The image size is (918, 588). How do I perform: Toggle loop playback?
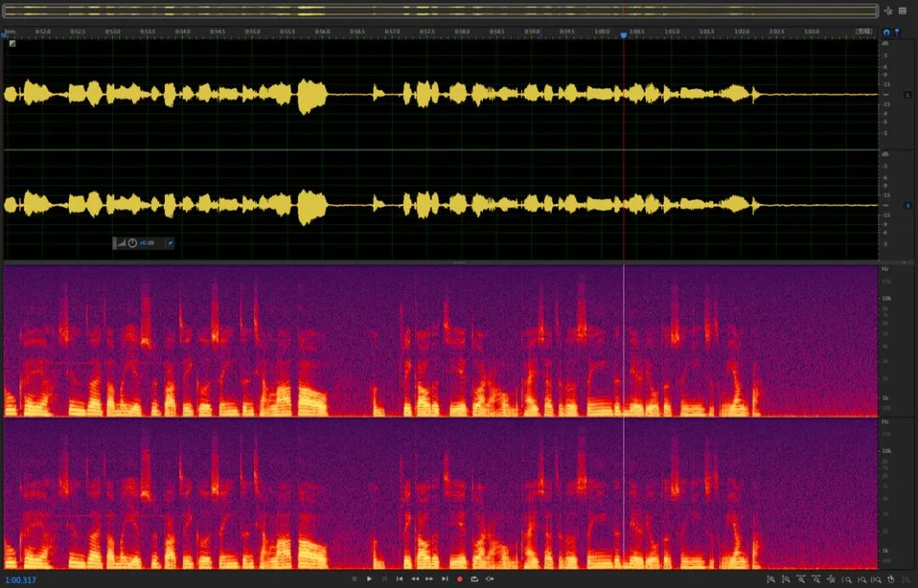point(474,580)
